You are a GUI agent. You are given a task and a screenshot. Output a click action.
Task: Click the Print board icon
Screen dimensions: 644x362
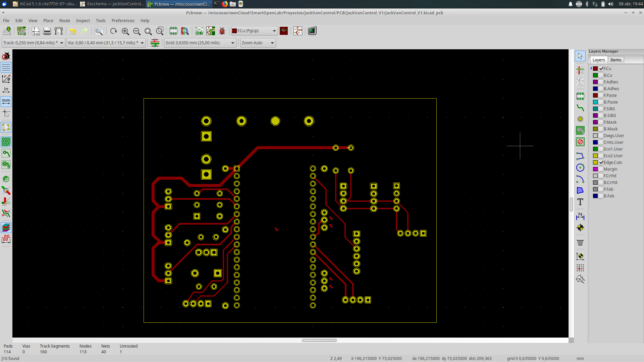point(47,31)
